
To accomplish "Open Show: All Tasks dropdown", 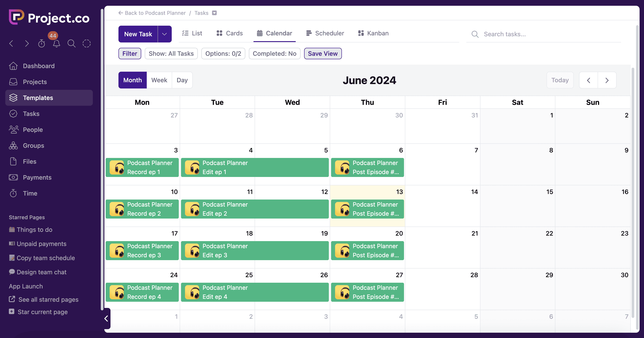I will [171, 54].
